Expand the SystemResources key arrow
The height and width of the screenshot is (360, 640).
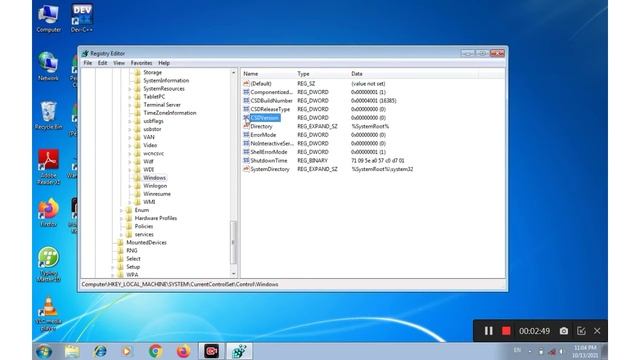coord(130,89)
